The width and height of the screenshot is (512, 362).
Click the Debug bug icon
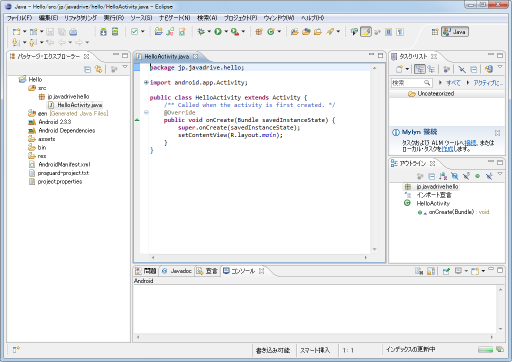click(x=201, y=32)
